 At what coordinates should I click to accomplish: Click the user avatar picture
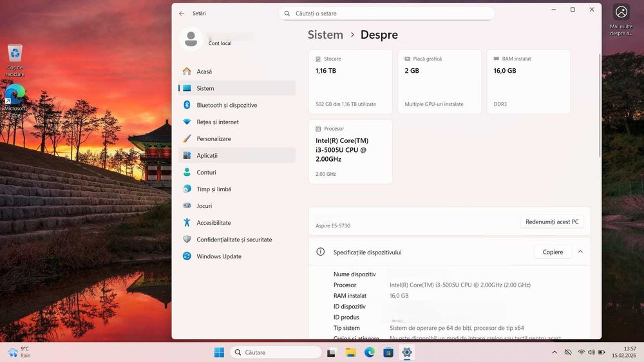[191, 39]
